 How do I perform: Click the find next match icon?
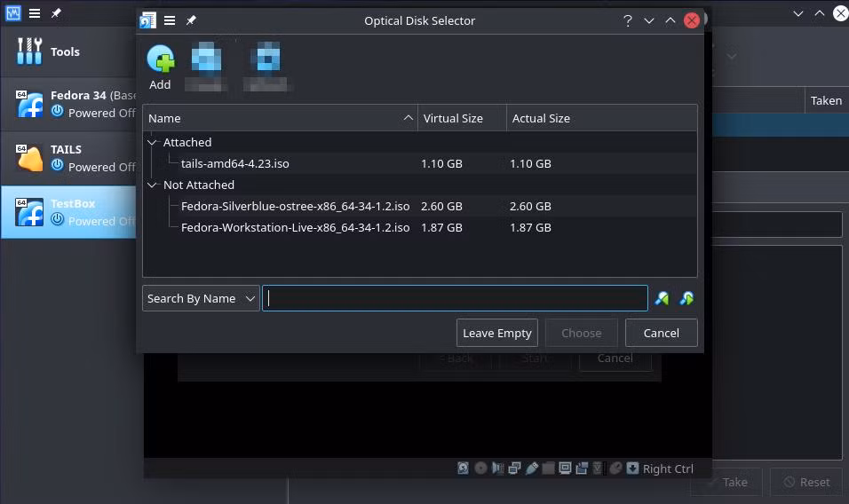tap(686, 298)
